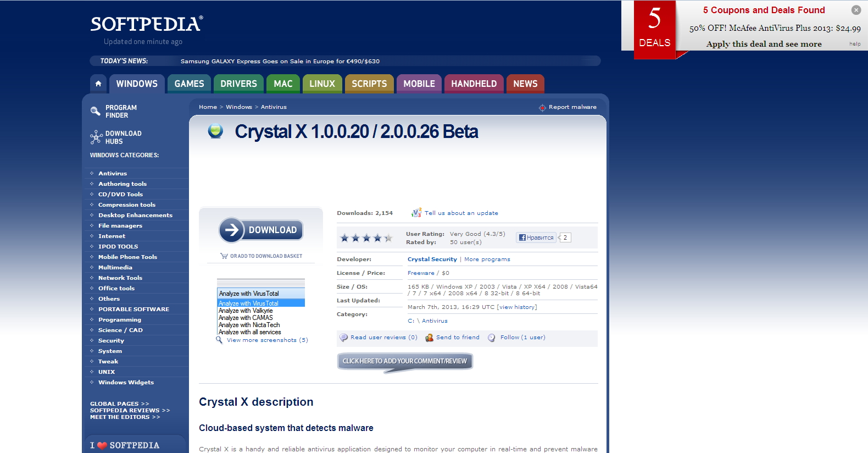The image size is (868, 453).
Task: Select Analyze with NictaTech option
Action: [x=249, y=325]
